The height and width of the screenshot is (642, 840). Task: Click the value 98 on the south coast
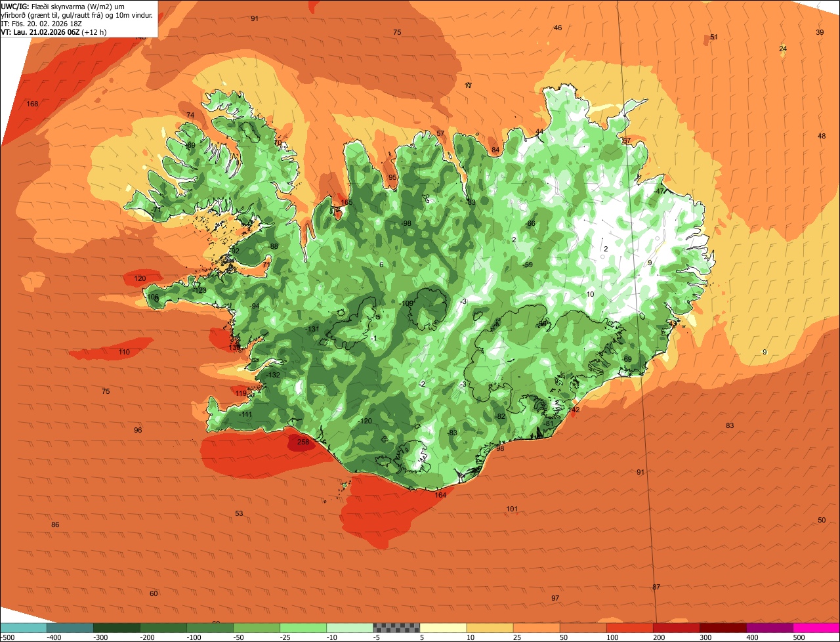500,448
